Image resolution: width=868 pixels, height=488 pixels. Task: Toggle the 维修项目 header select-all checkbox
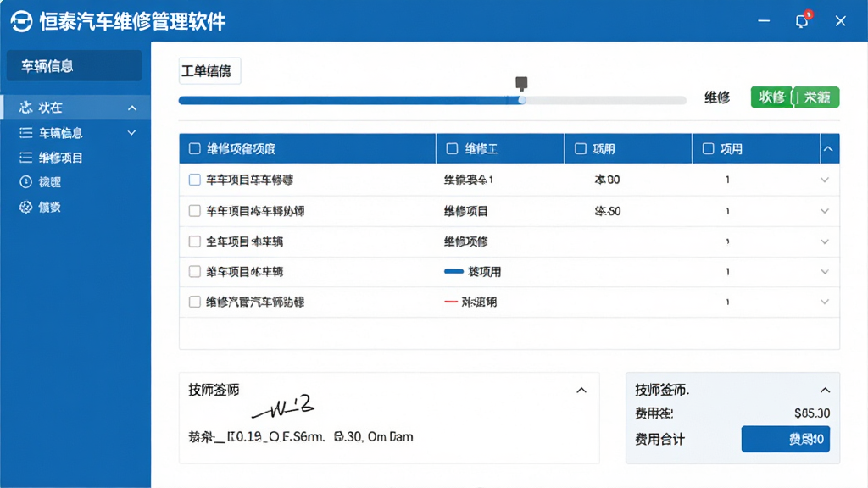[195, 148]
